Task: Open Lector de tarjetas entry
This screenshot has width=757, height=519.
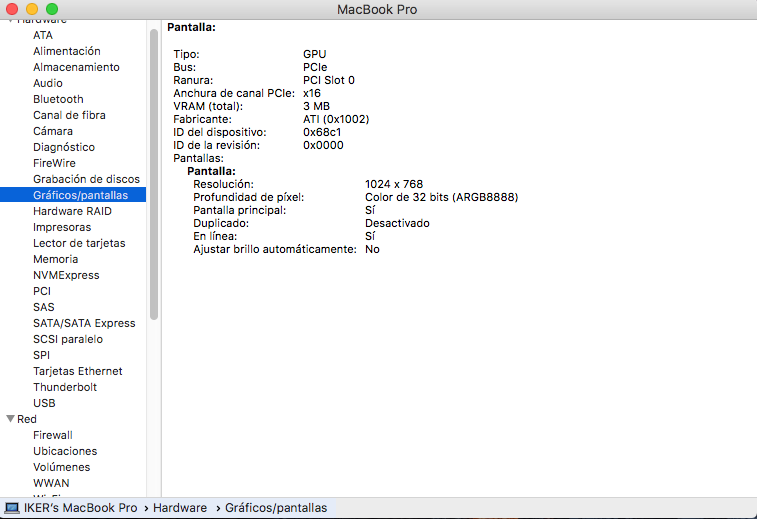Action: 79,243
